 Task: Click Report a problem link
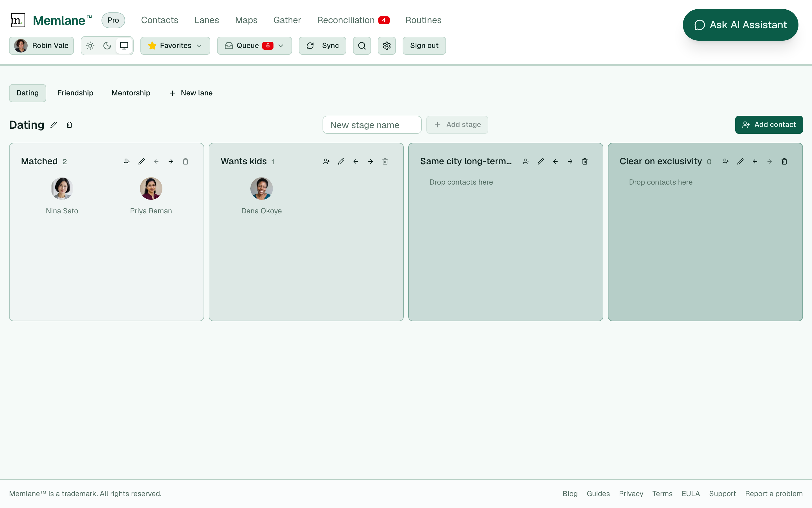[x=774, y=494]
